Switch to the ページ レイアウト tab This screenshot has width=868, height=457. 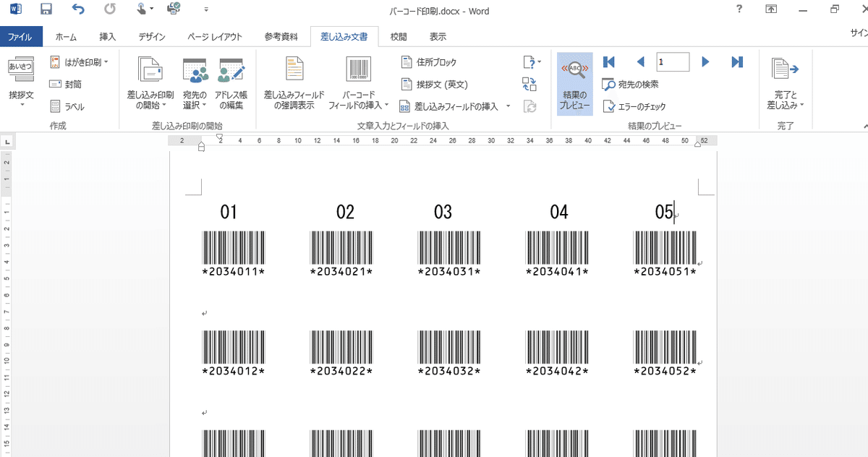[214, 36]
